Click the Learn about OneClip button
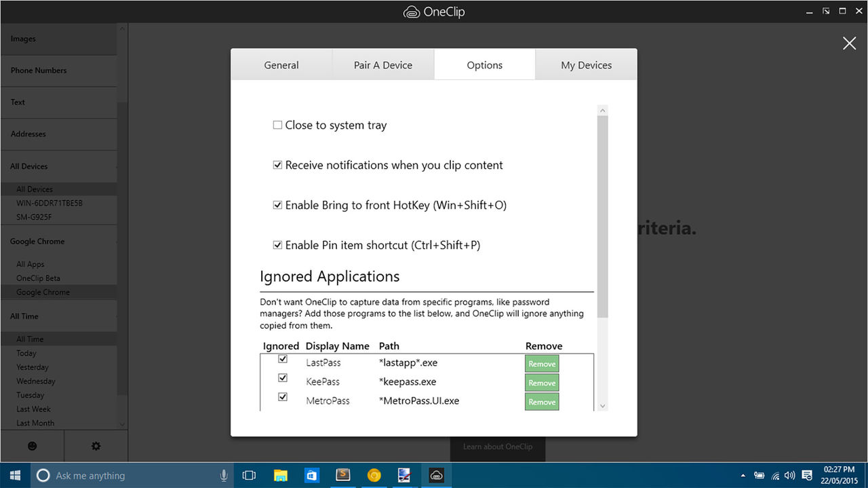868x488 pixels. 498,447
